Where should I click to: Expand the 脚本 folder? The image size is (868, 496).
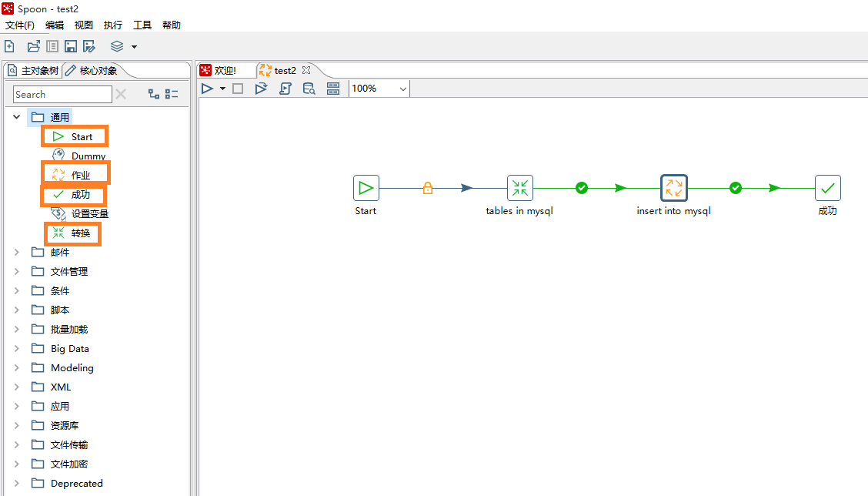pyautogui.click(x=17, y=310)
